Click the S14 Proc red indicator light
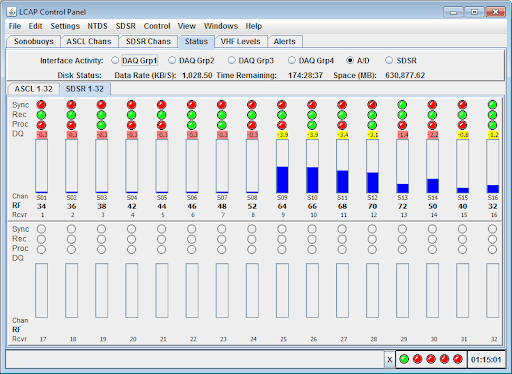This screenshot has width=512, height=374. 432,125
